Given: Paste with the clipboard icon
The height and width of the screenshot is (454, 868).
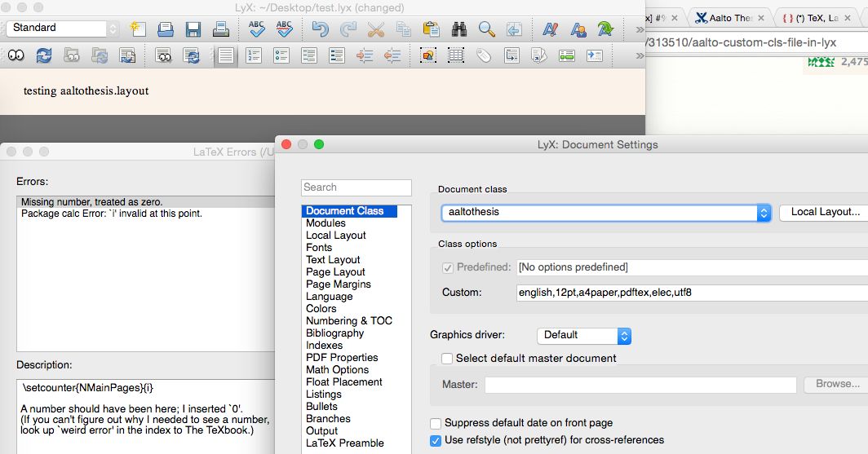Looking at the screenshot, I should 432,29.
